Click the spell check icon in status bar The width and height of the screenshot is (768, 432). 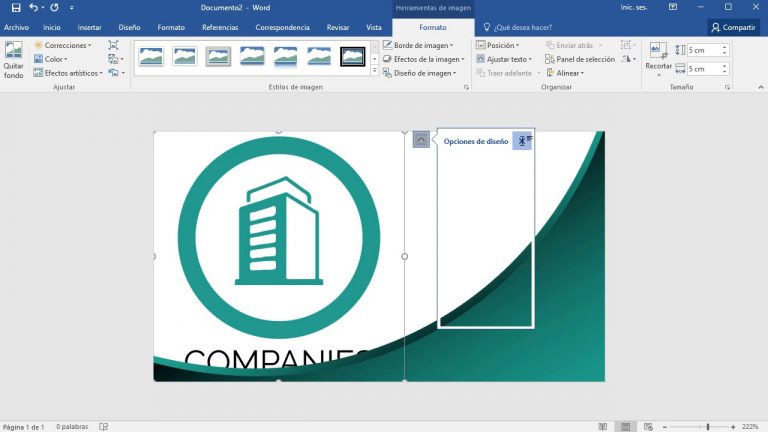[x=104, y=427]
